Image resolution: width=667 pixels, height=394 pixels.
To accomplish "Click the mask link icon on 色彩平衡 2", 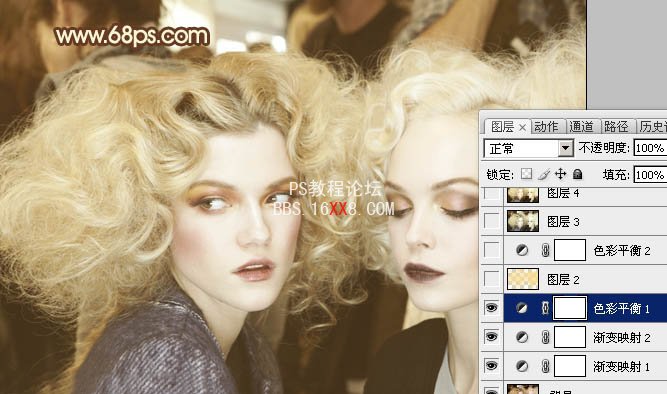I will pyautogui.click(x=545, y=250).
